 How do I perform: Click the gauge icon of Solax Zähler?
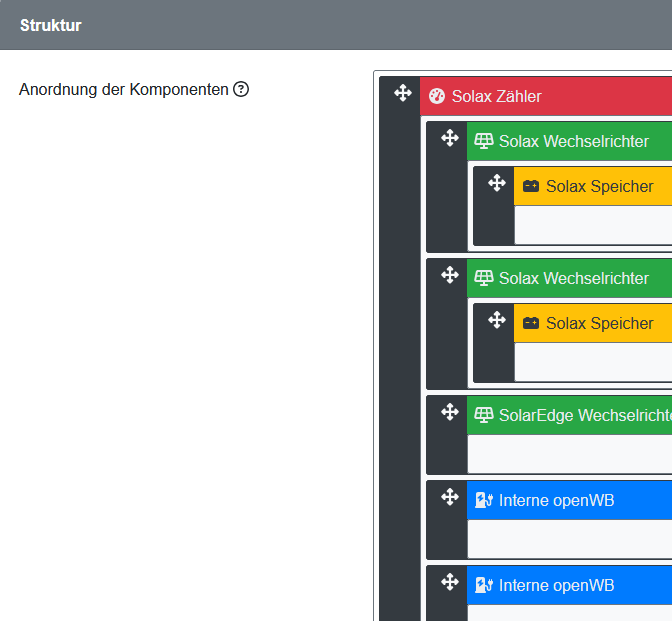[x=437, y=96]
